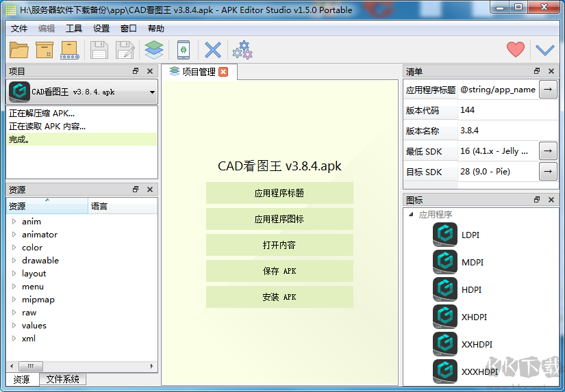Open the Project Manager layers icon
This screenshot has height=392, width=565.
[x=153, y=50]
